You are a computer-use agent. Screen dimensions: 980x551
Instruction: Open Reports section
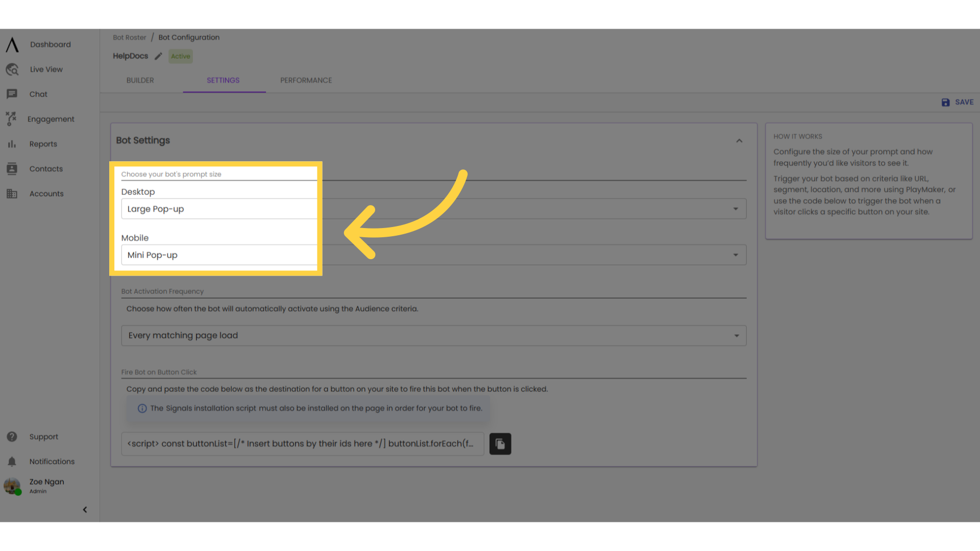click(x=42, y=143)
